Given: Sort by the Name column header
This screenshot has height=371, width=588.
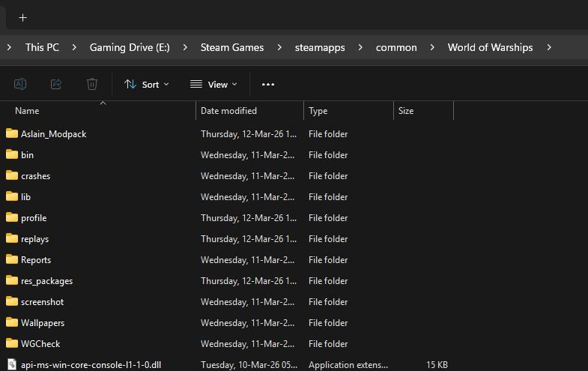Looking at the screenshot, I should (27, 111).
